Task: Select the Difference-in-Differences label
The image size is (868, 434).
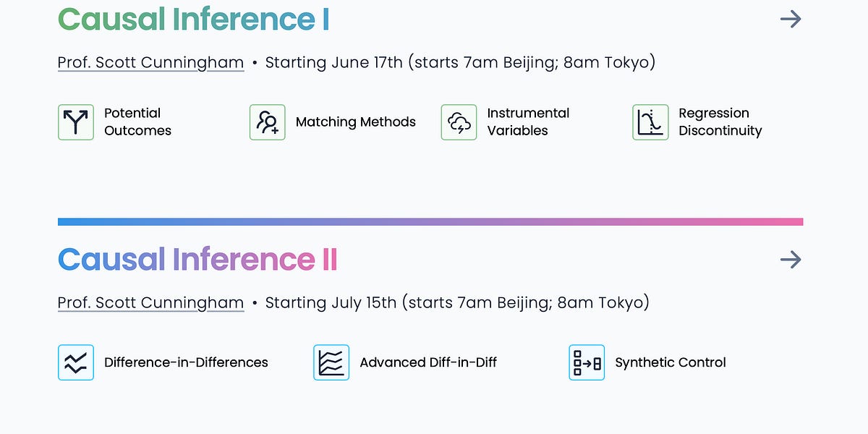Action: (x=187, y=362)
